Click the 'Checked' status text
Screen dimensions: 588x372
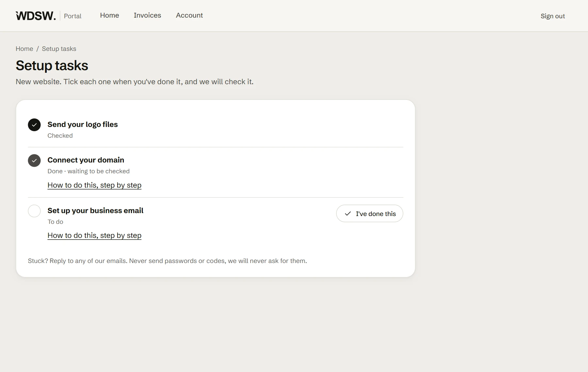[x=60, y=135]
